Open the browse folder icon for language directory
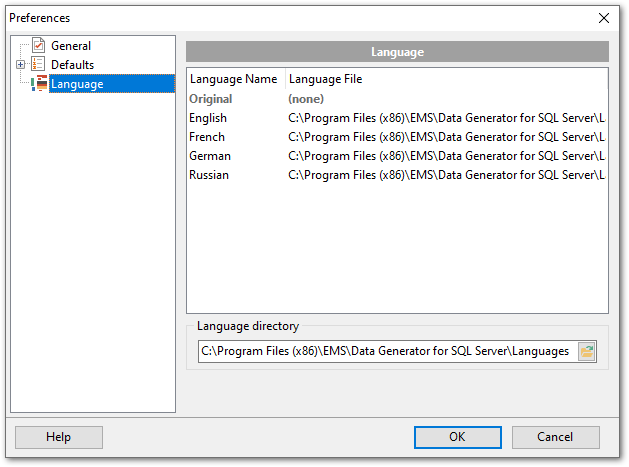 (587, 351)
